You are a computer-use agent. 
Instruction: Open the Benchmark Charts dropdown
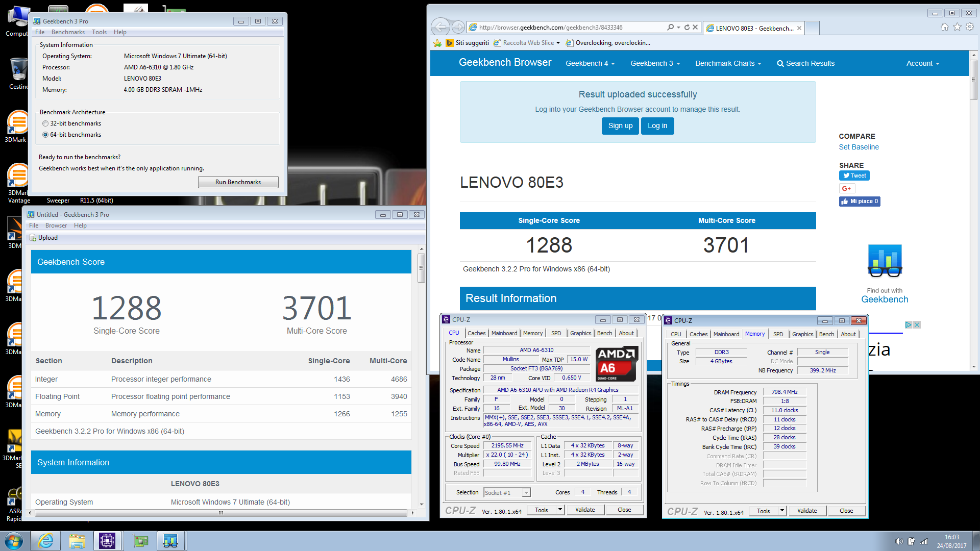728,63
